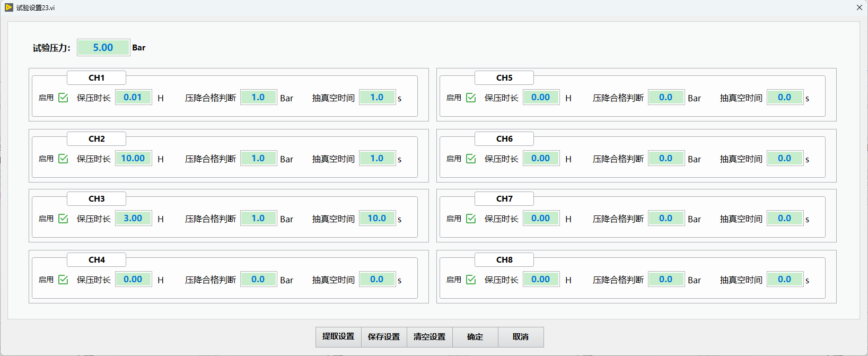Edit CH1 压降合格判断 value field
Image resolution: width=868 pixels, height=356 pixels.
coord(259,98)
